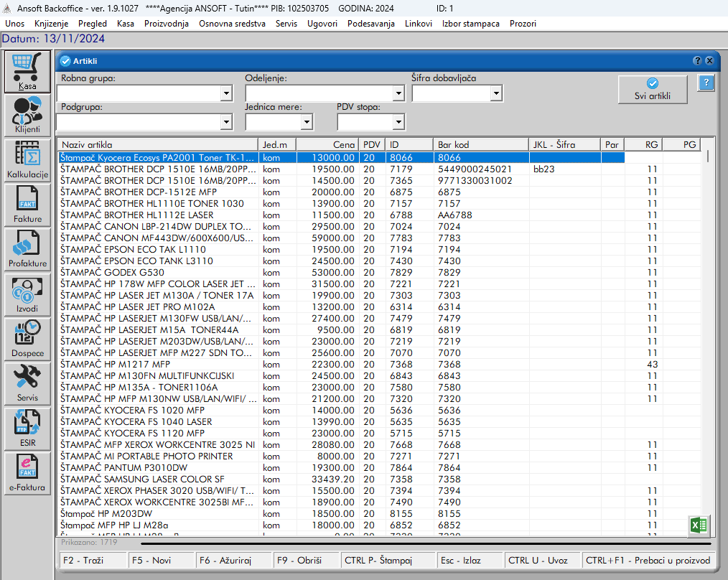Open the Ugovori menu
Screen dimensions: 728x580
coord(322,24)
